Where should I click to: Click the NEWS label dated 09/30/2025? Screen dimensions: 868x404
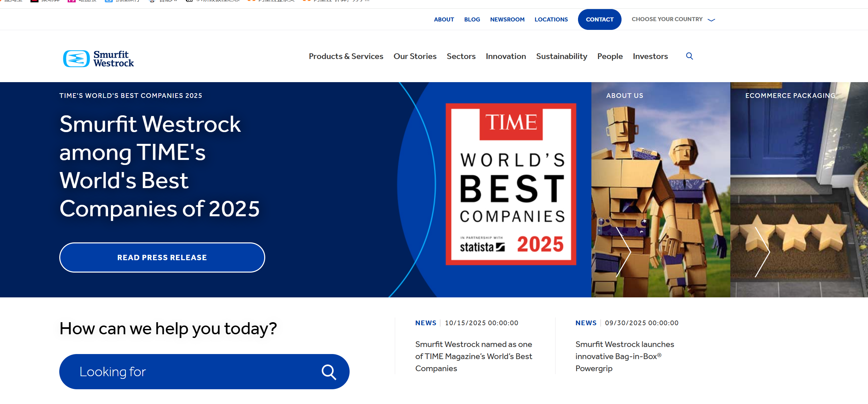586,323
